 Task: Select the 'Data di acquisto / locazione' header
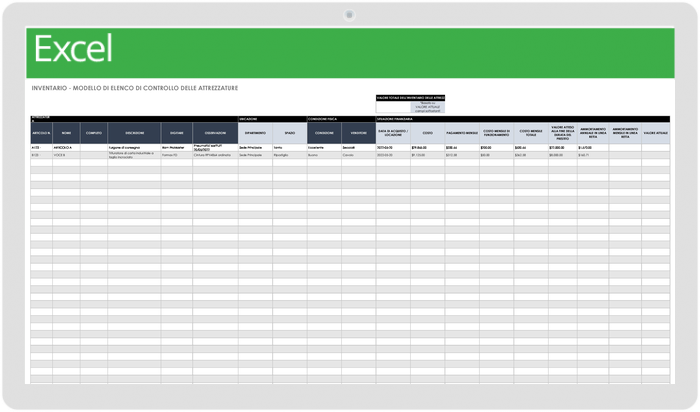tap(393, 133)
